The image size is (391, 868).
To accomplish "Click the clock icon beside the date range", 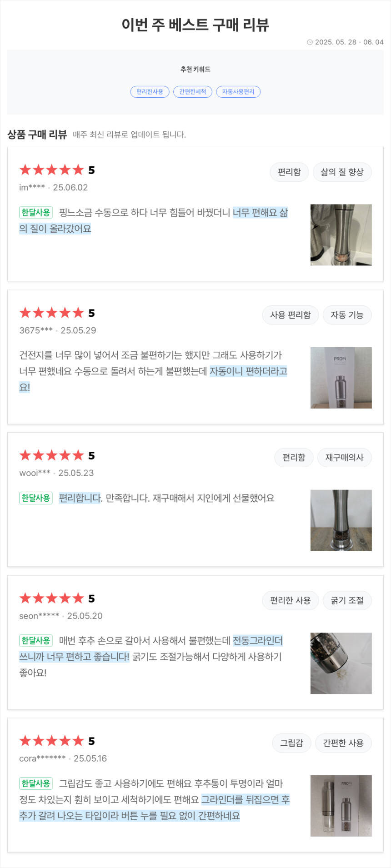I will [x=310, y=42].
